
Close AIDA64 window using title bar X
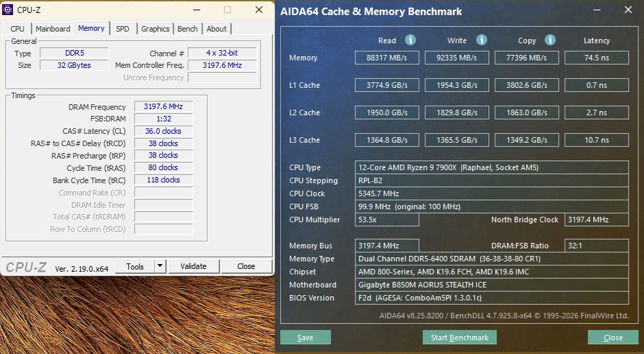pos(628,10)
